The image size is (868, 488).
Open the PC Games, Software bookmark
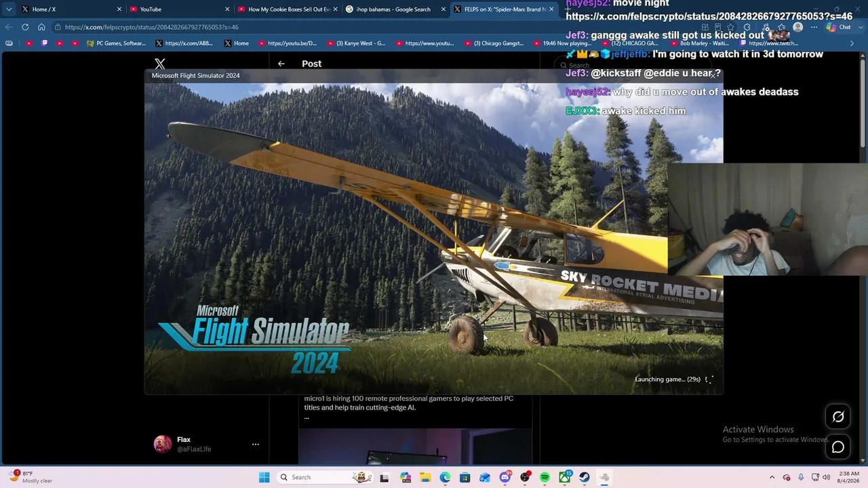[117, 43]
